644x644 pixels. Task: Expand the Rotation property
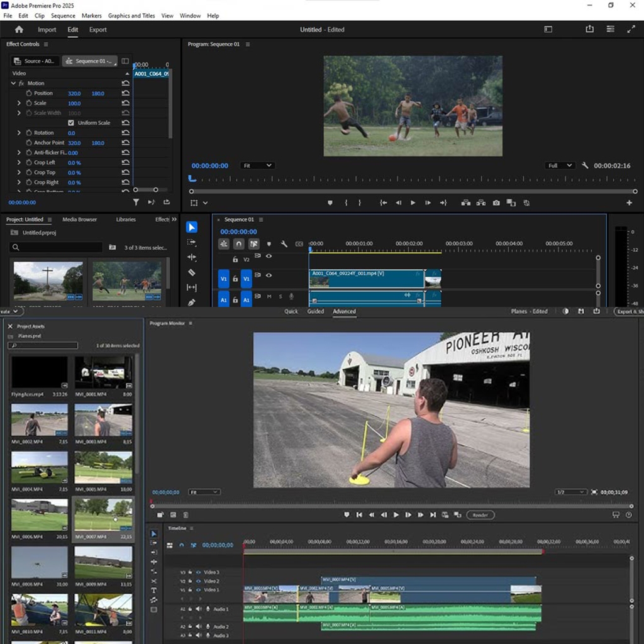point(19,133)
